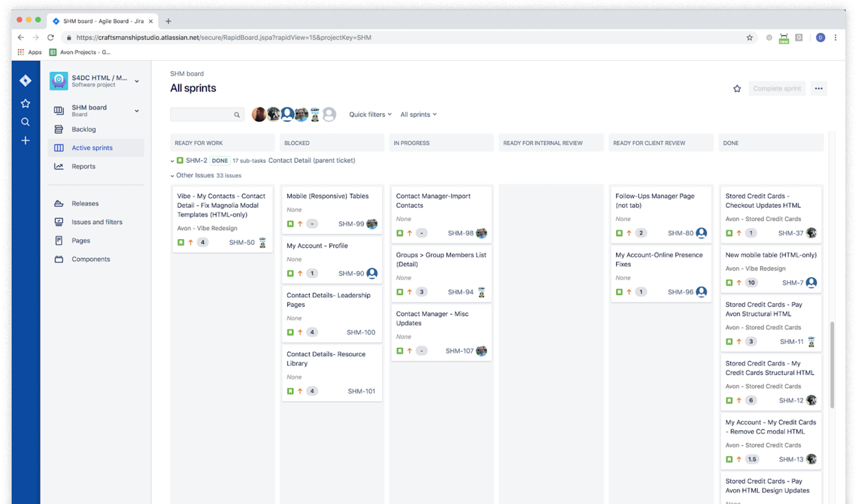
Task: Bookmark this page with the Chrome star
Action: [x=750, y=38]
